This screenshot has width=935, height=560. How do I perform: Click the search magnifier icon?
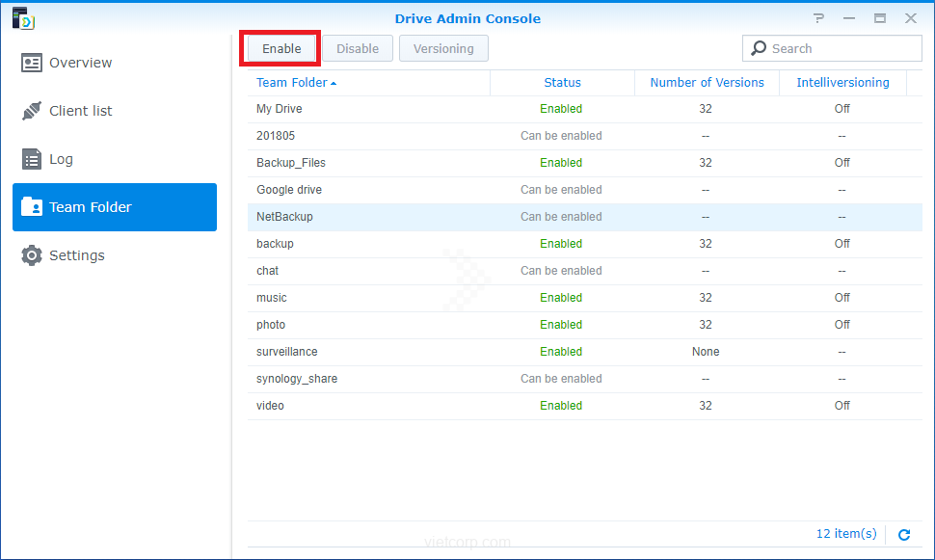(x=760, y=48)
